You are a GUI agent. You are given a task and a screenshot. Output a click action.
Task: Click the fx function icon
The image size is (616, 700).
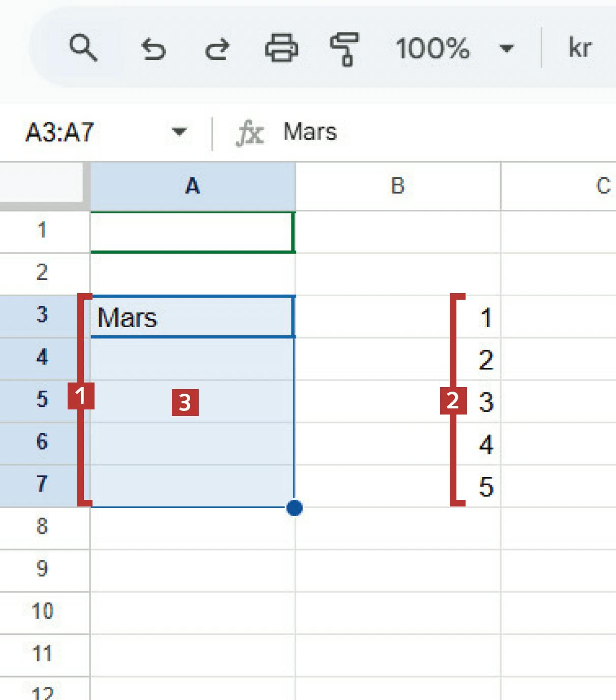click(x=250, y=133)
